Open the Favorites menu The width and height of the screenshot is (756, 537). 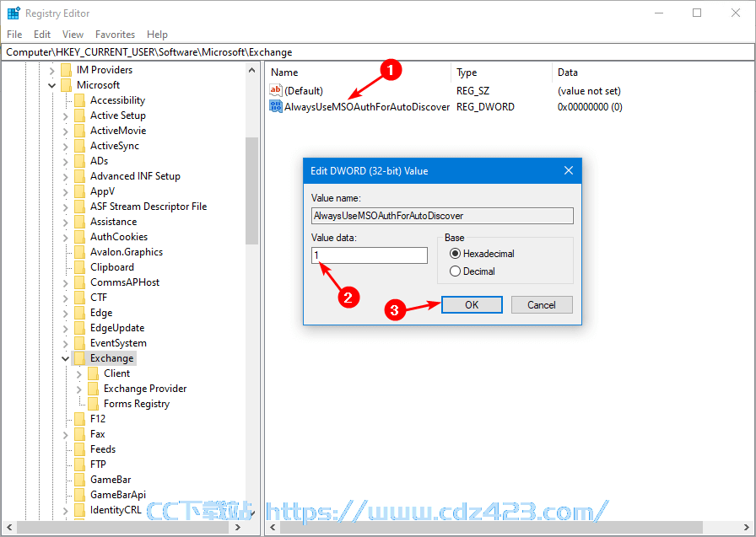coord(116,35)
